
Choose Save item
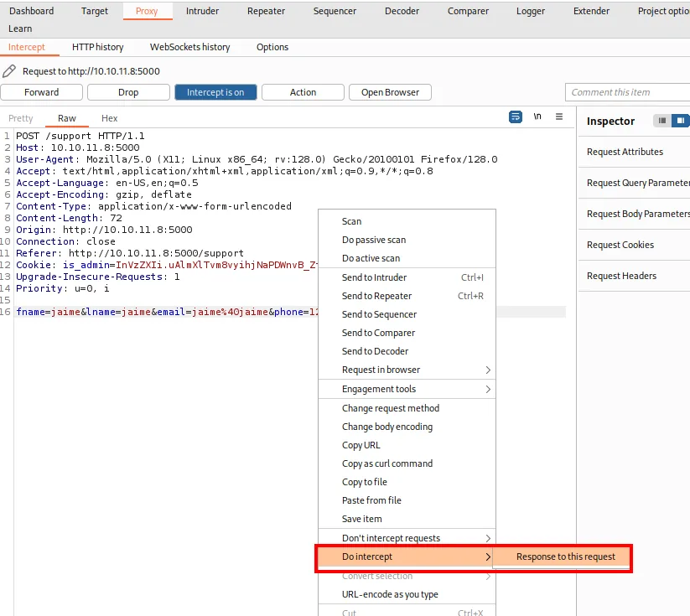(407, 520)
